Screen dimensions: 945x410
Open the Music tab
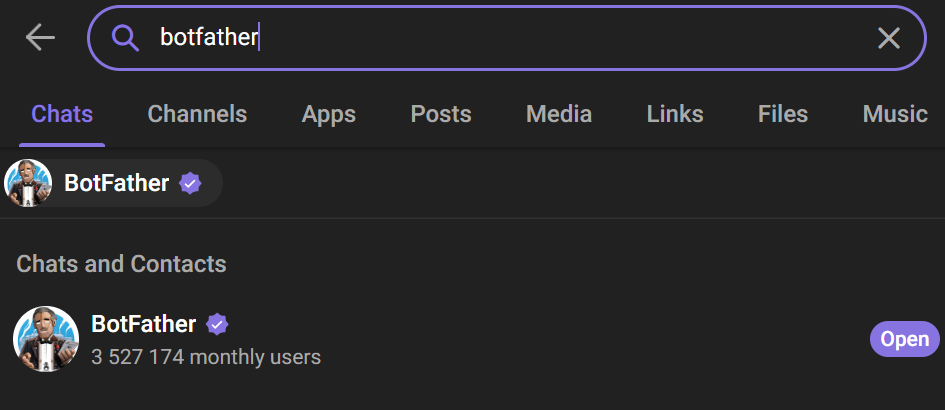pyautogui.click(x=895, y=114)
